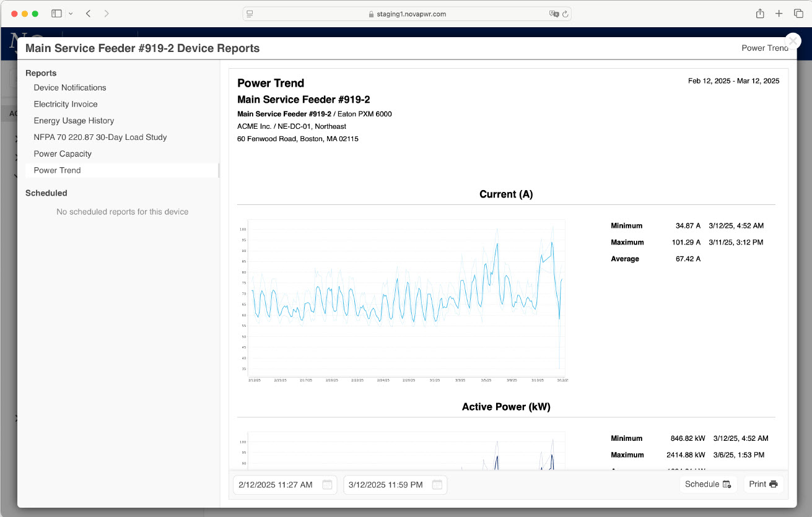
Task: Click the translate icon in address bar
Action: tap(554, 14)
